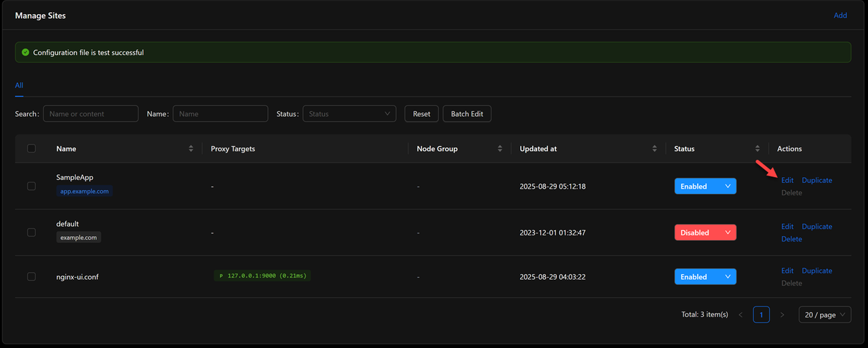The height and width of the screenshot is (348, 868).
Task: Focus the Search name or content field
Action: pyautogui.click(x=91, y=114)
